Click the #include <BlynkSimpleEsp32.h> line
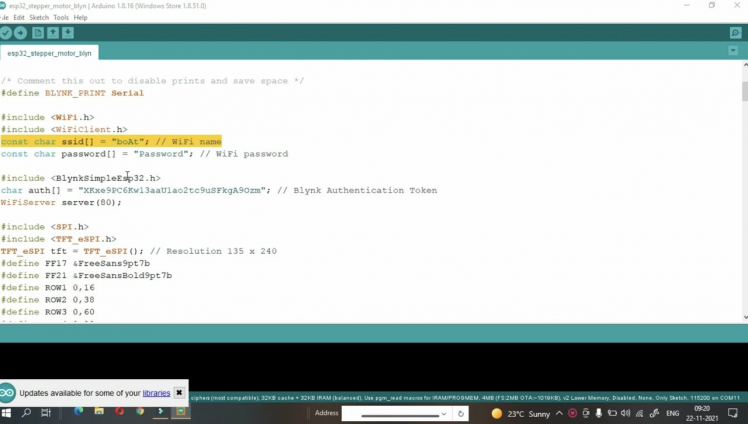748x424 pixels. coord(81,178)
